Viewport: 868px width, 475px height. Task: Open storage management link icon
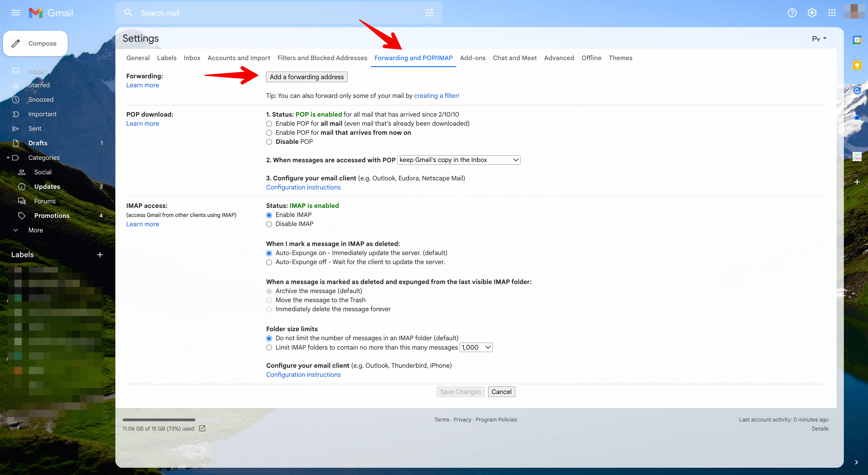point(202,428)
